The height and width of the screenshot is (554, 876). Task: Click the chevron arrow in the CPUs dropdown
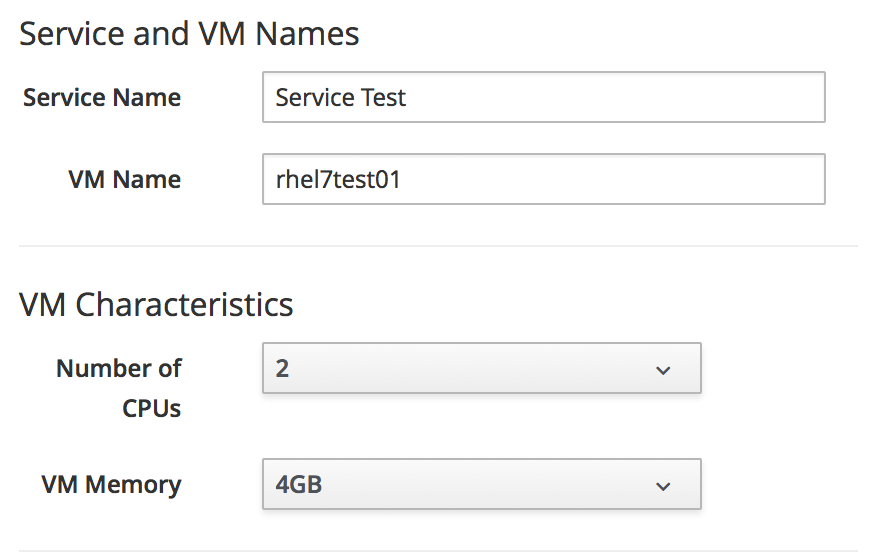(662, 370)
